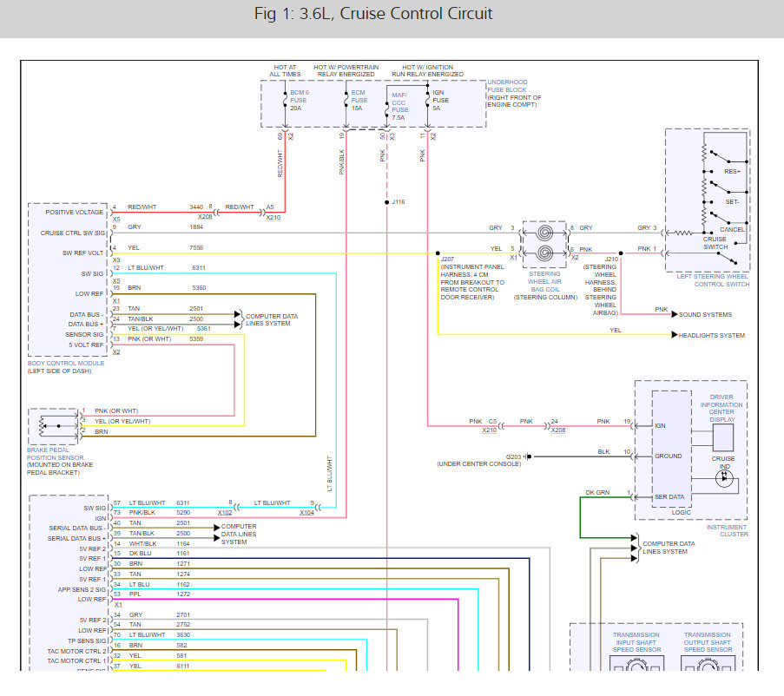Click the CRUISE SWITCH label

[715, 243]
